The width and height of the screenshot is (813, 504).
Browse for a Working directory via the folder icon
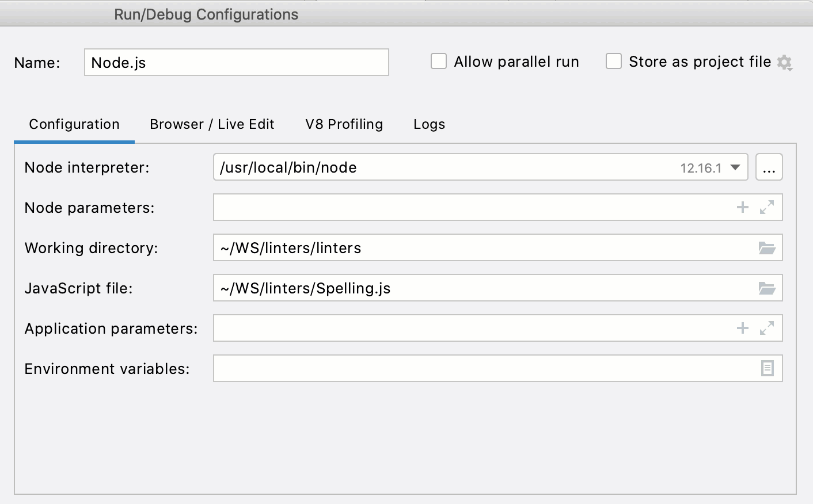[767, 247]
